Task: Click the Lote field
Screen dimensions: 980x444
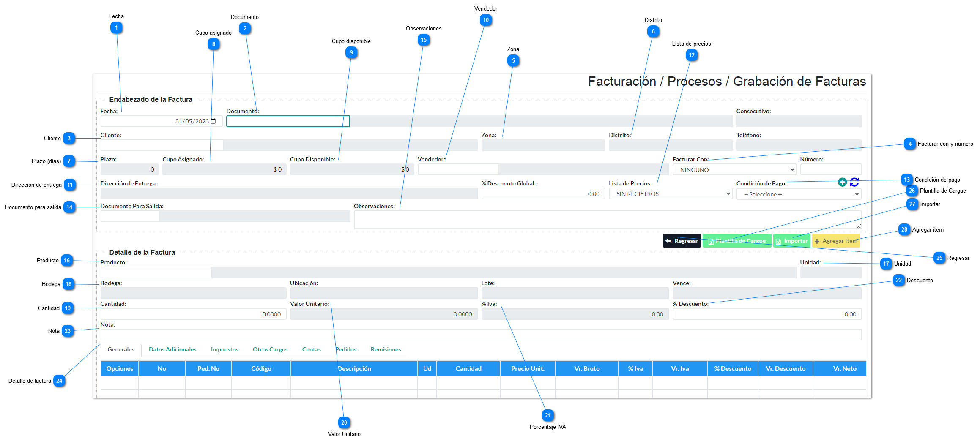Action: (x=575, y=293)
